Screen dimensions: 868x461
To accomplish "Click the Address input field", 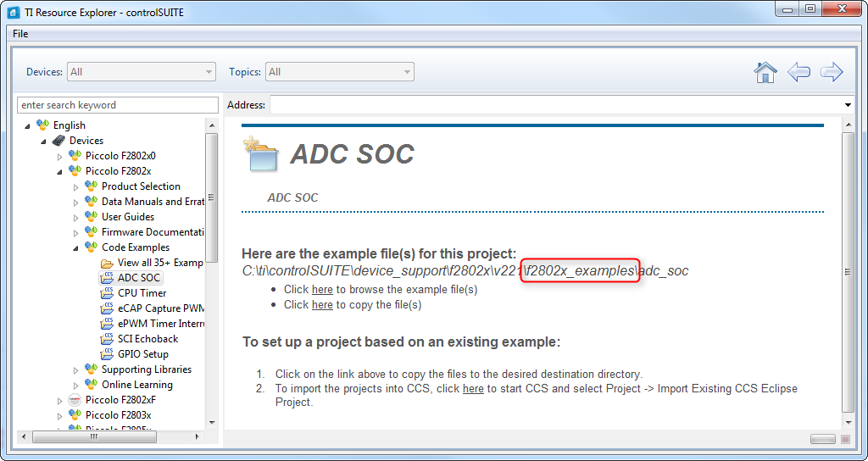I will pyautogui.click(x=555, y=105).
